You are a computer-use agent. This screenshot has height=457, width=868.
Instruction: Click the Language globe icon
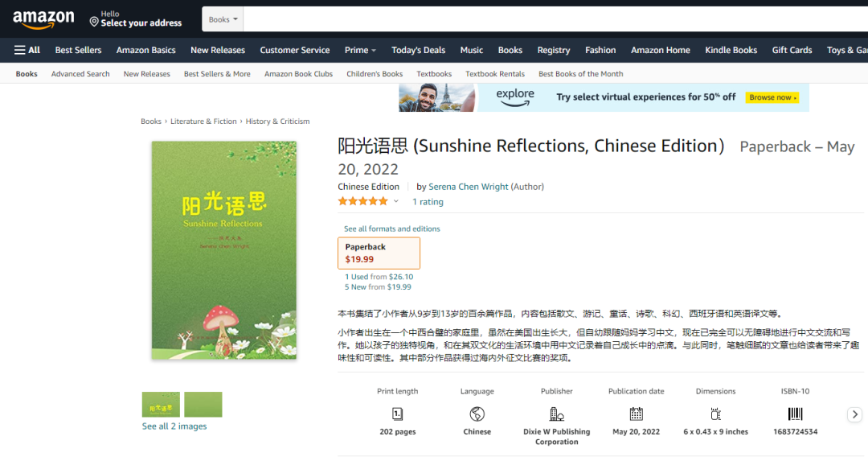click(x=477, y=414)
